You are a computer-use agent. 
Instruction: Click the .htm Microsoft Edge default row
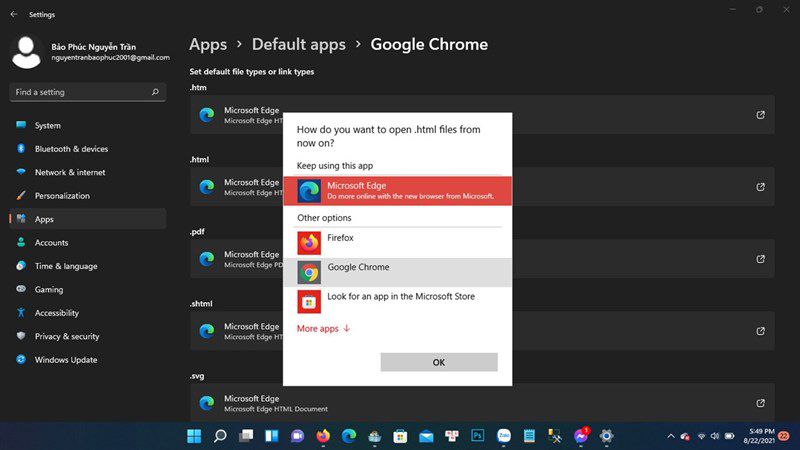[x=482, y=115]
